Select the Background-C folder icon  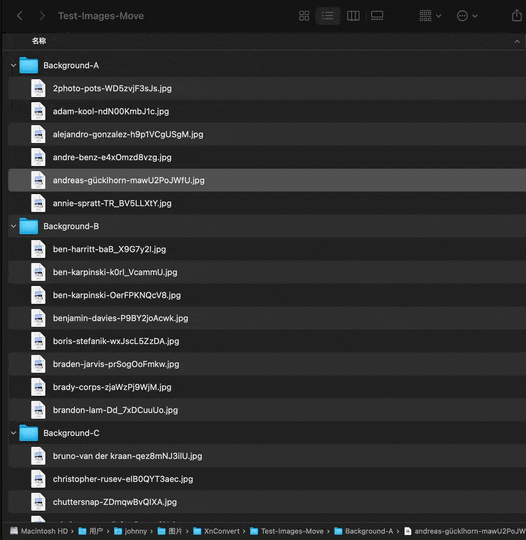click(x=29, y=433)
